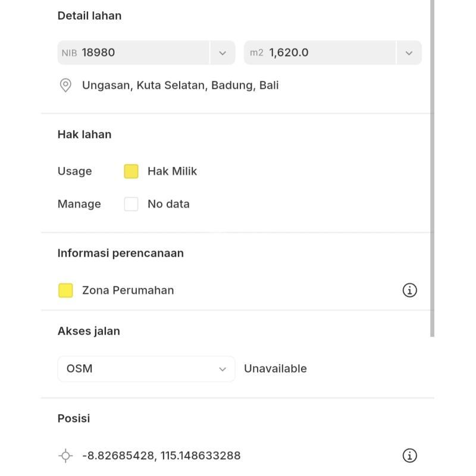This screenshot has width=476, height=476.
Task: Click the No data label under Hak lahan
Action: pos(168,204)
